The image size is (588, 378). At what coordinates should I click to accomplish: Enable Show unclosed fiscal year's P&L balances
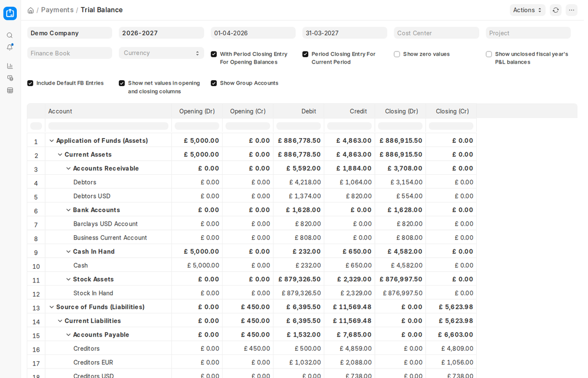489,54
